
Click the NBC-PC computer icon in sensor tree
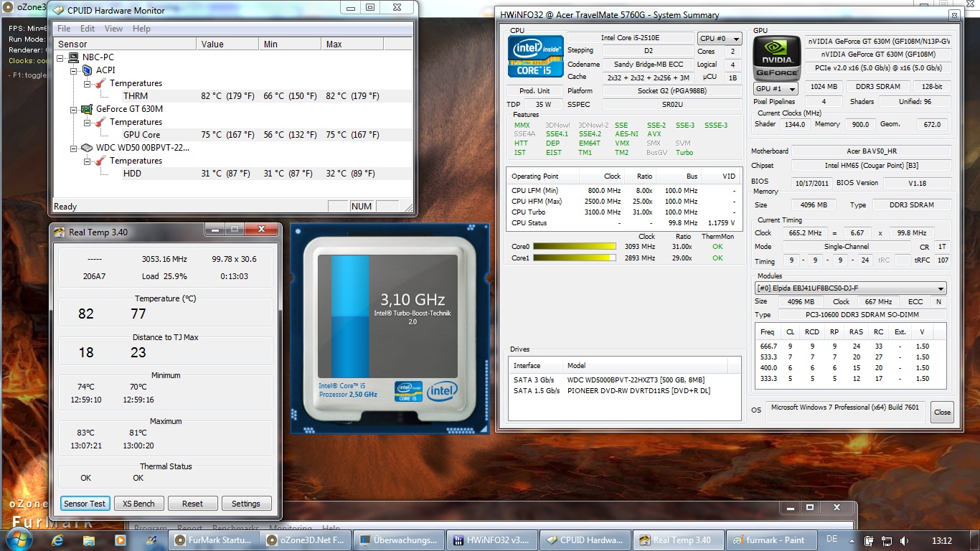click(73, 57)
